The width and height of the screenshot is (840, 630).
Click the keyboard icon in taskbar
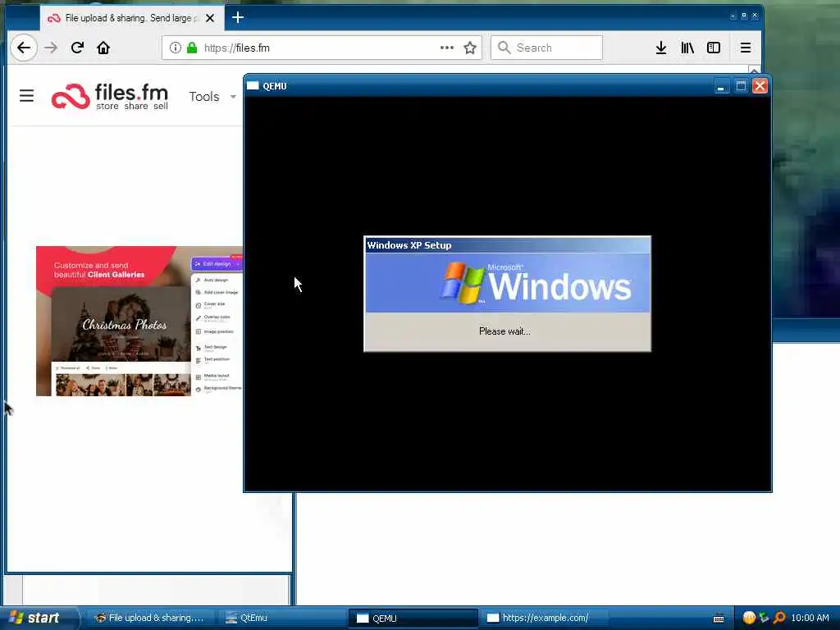pyautogui.click(x=719, y=619)
